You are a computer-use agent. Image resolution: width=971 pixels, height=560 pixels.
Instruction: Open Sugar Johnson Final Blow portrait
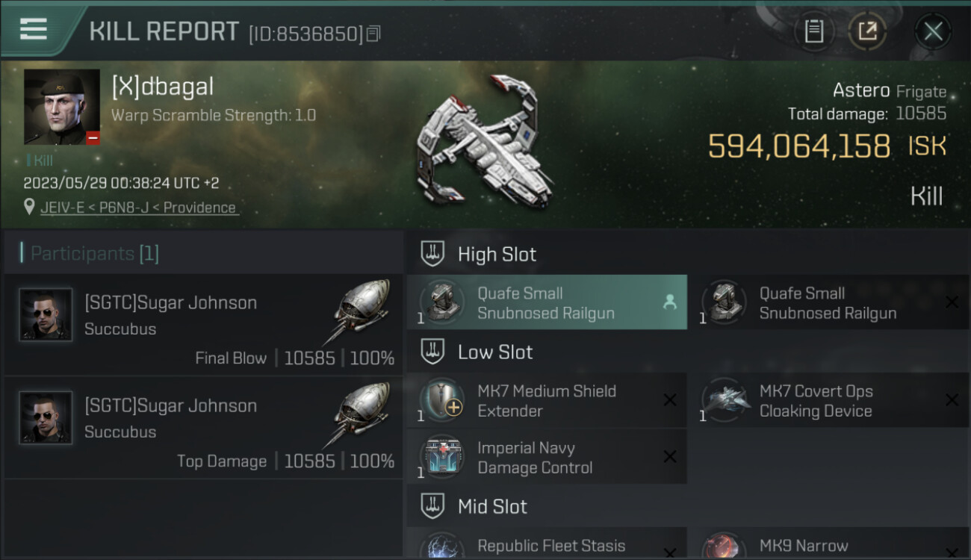click(46, 315)
